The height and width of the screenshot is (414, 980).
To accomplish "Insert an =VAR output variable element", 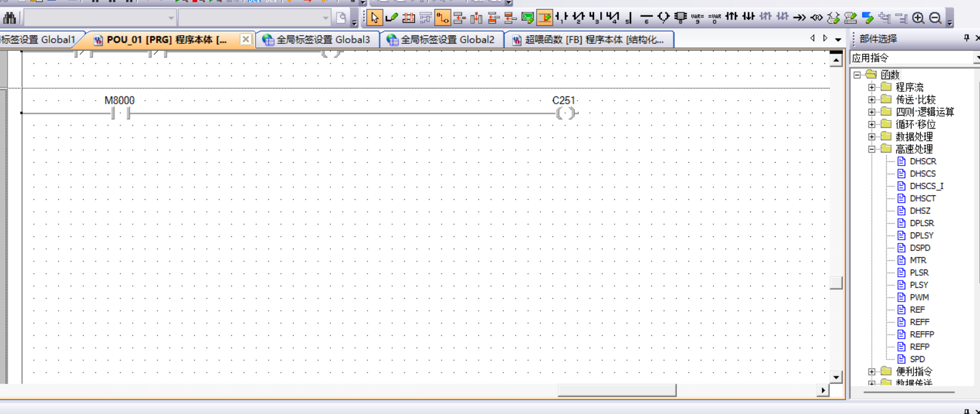I will (x=714, y=18).
